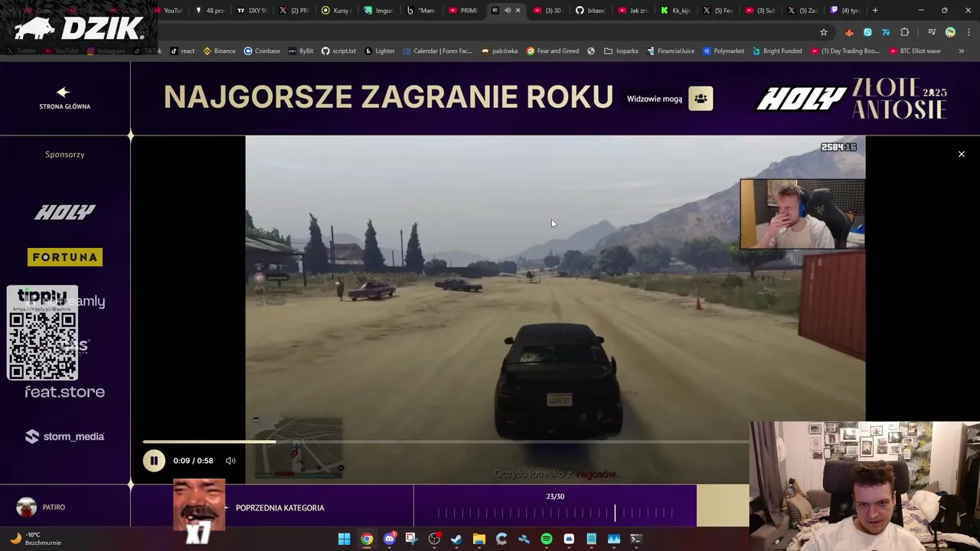Image resolution: width=980 pixels, height=551 pixels.
Task: Click the viewers group icon beside Widzowie mogą
Action: pyautogui.click(x=701, y=99)
